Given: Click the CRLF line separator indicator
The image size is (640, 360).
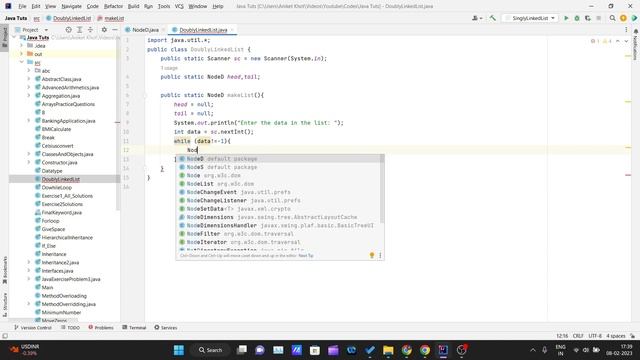Looking at the screenshot, I should tap(578, 336).
